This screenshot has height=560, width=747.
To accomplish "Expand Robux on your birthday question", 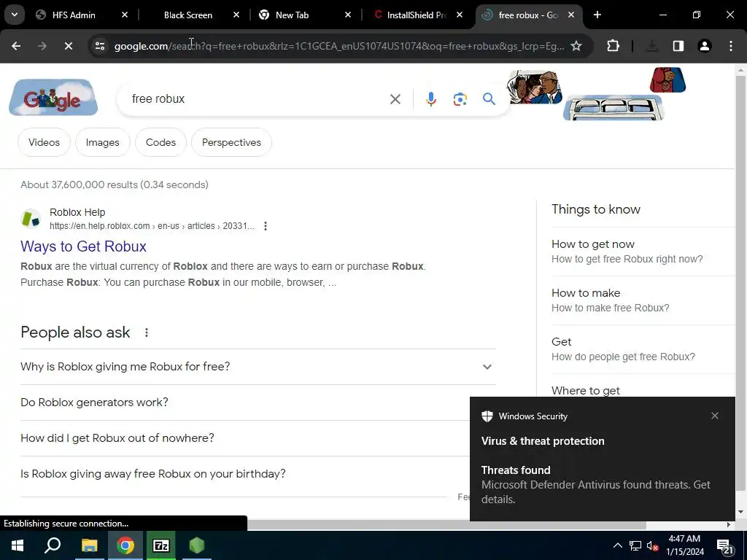I will [245, 474].
